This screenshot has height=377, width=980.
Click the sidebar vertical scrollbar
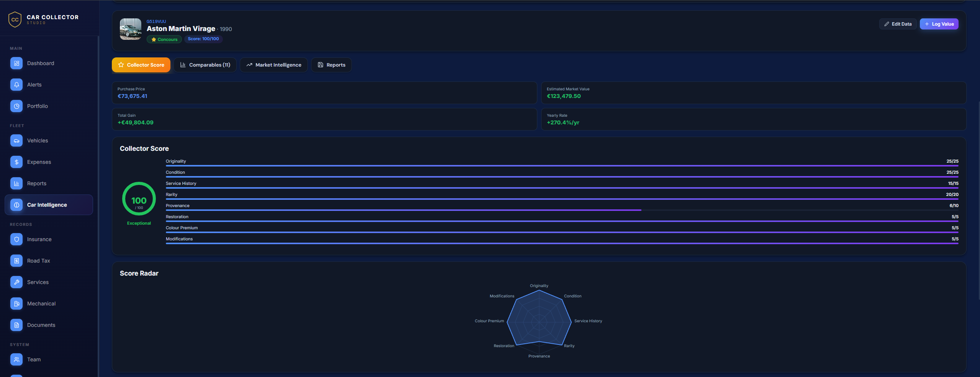pyautogui.click(x=98, y=207)
